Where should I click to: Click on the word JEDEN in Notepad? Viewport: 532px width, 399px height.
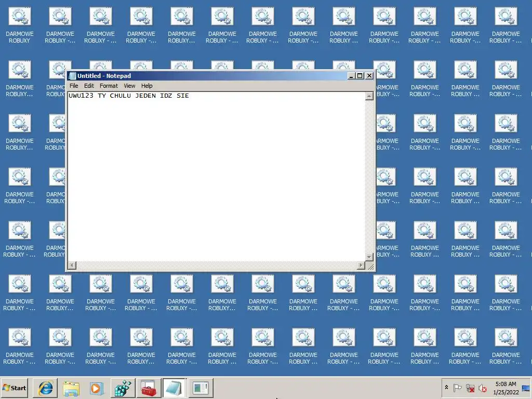pyautogui.click(x=145, y=96)
